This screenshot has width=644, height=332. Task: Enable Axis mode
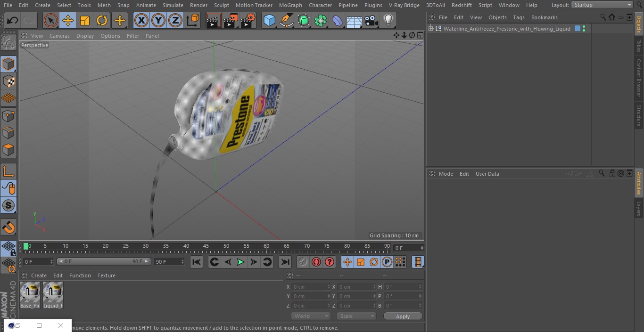pos(8,171)
